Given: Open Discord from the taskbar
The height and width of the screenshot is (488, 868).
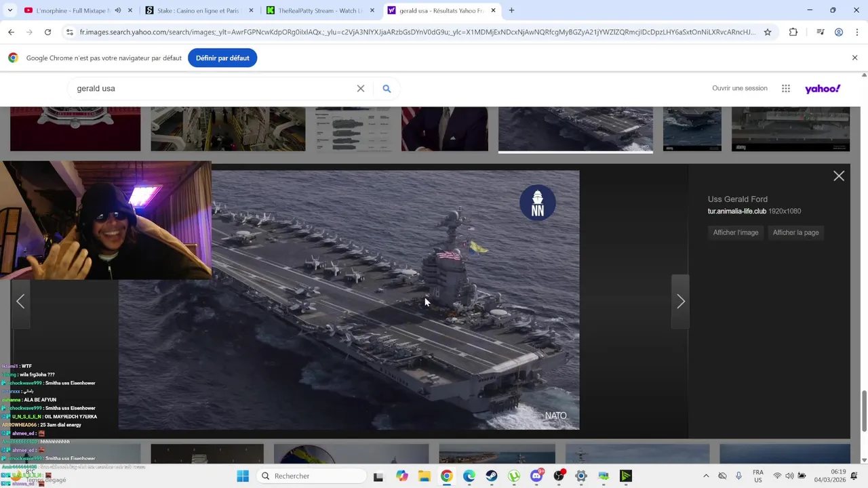Looking at the screenshot, I should point(536,476).
